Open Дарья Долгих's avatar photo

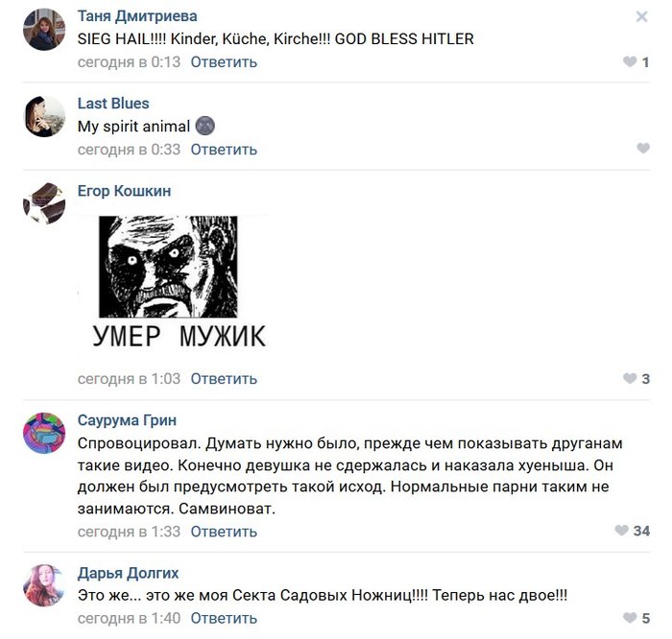pyautogui.click(x=44, y=585)
